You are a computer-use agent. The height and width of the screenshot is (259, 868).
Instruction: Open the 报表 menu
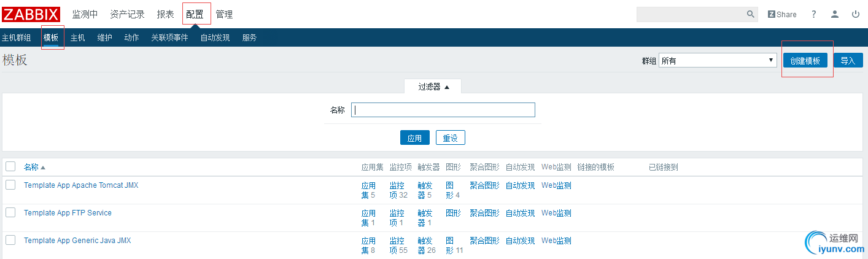[x=166, y=14]
